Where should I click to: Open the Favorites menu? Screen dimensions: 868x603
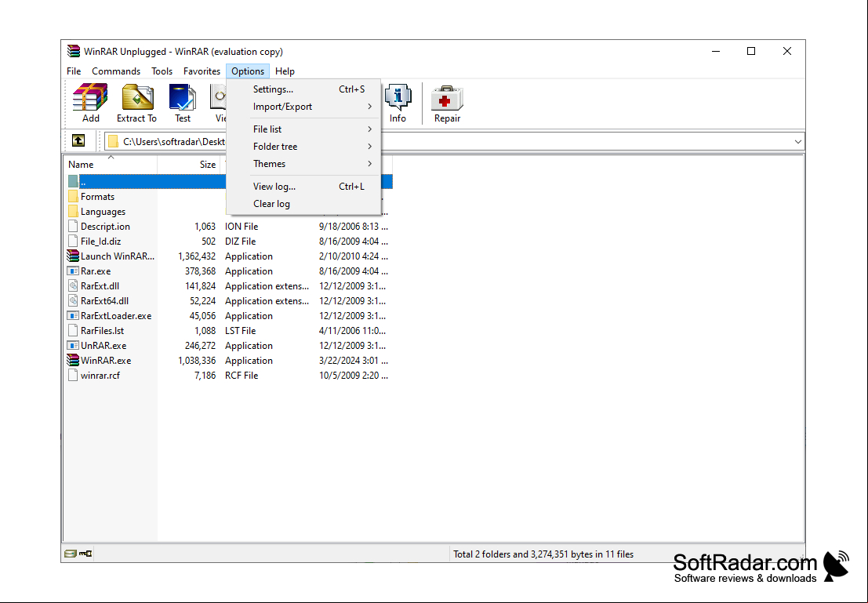(202, 71)
